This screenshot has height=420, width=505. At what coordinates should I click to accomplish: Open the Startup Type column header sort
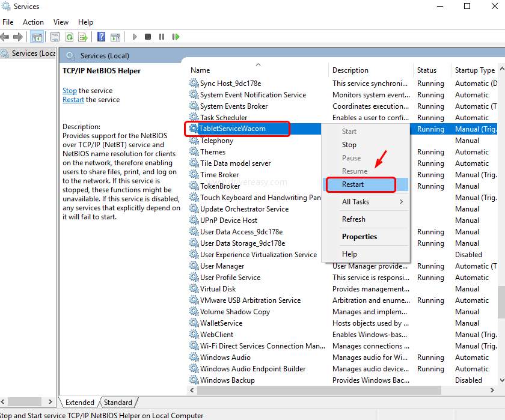(x=475, y=70)
